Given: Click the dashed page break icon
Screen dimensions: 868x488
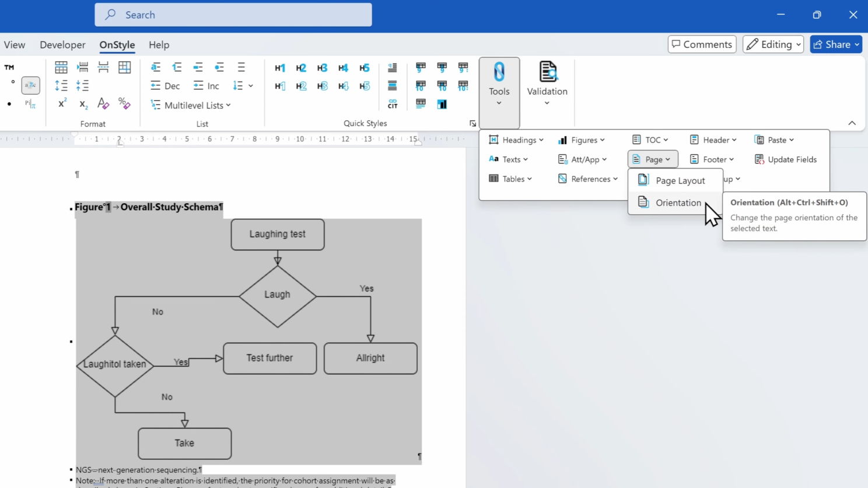Looking at the screenshot, I should click(103, 67).
